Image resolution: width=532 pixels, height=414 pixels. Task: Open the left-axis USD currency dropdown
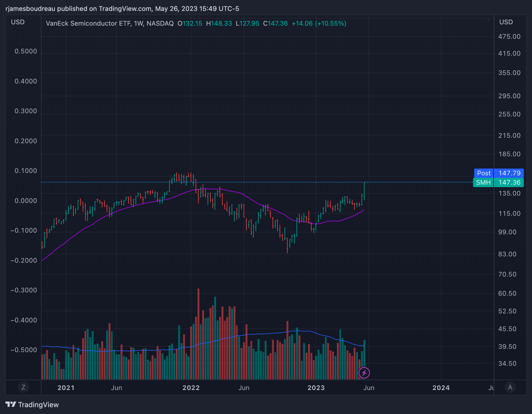click(x=18, y=22)
